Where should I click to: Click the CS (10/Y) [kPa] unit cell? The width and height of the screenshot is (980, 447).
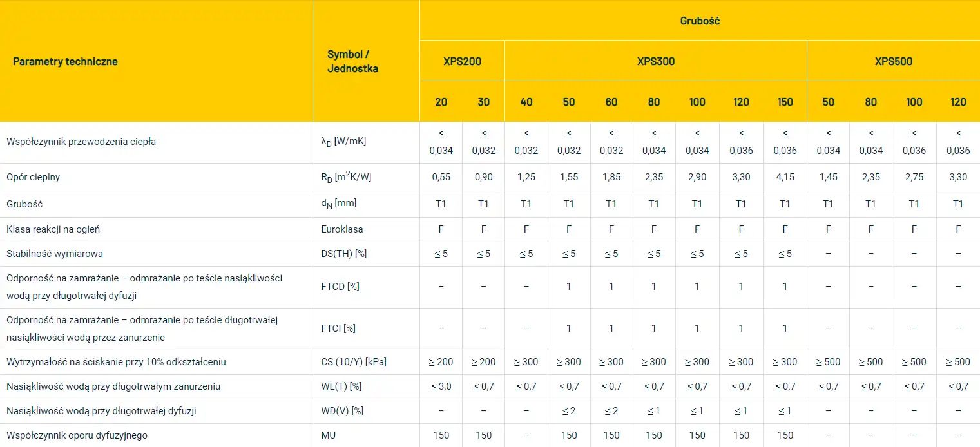point(353,362)
